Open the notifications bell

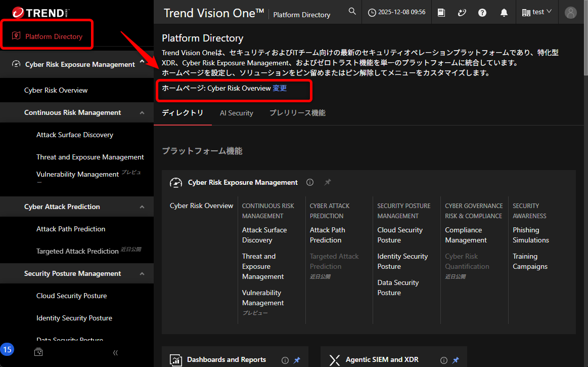(504, 13)
